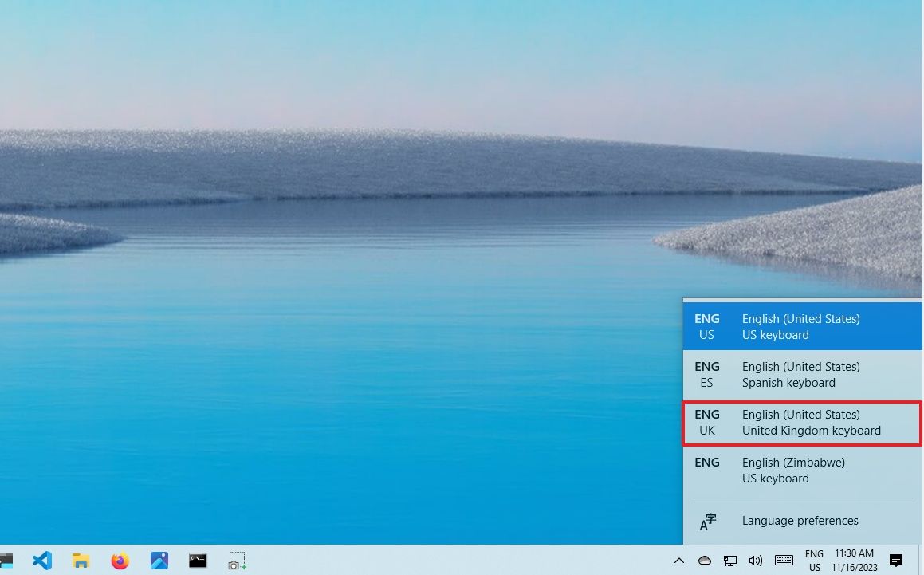Launch Visual Studio Code from the taskbar

coord(41,561)
